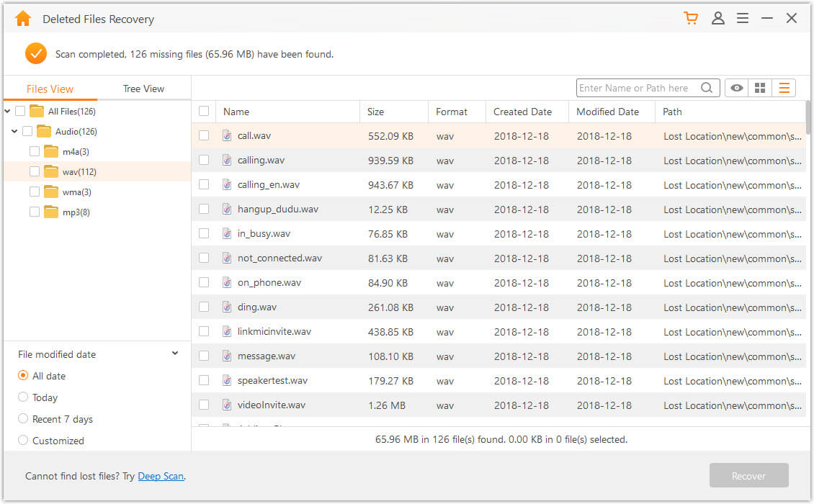Click the Deep Scan link
Screen dimensions: 814x504
(x=161, y=476)
